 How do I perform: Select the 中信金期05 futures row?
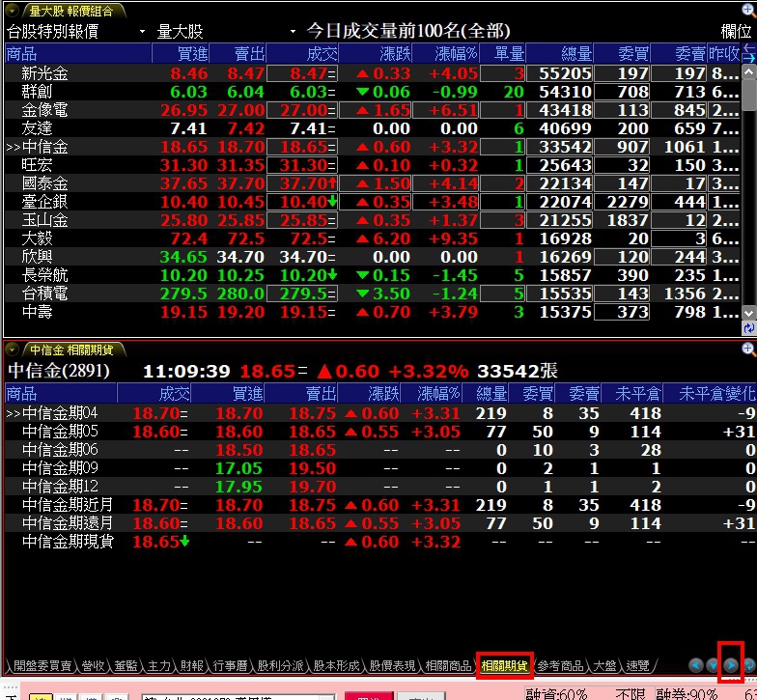pos(380,432)
